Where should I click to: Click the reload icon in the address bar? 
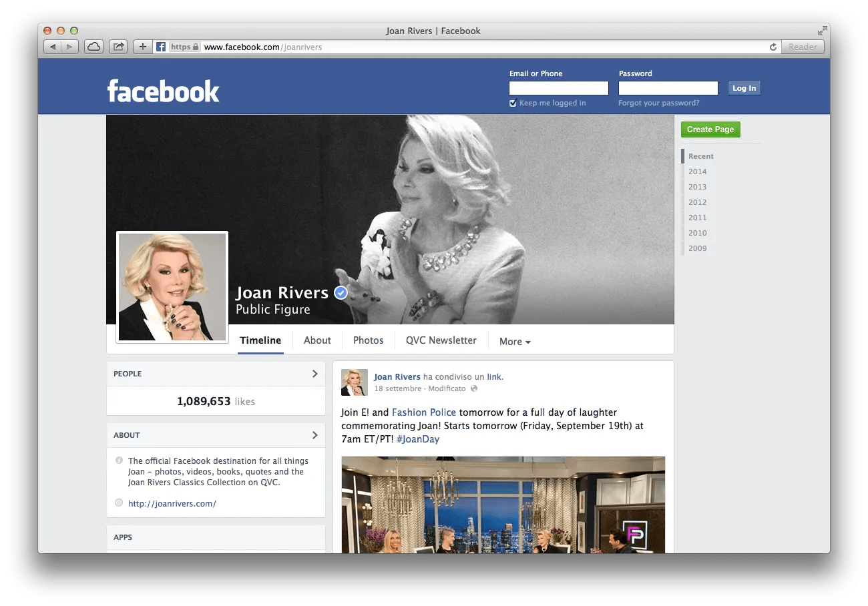(773, 47)
